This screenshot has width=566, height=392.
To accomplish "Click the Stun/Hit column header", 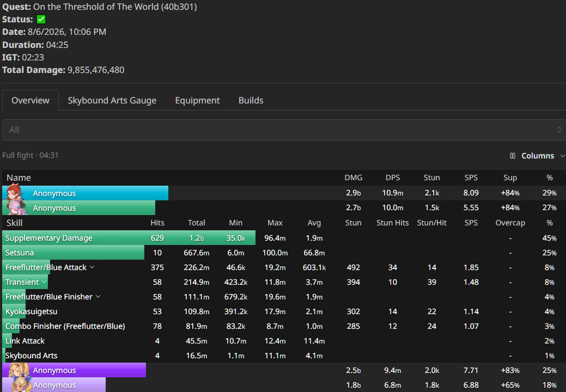I will pos(432,223).
